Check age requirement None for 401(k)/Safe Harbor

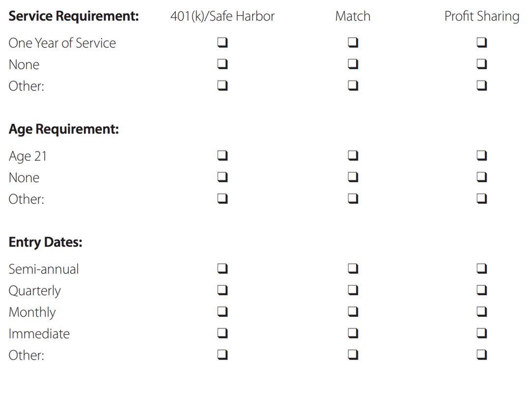223,177
